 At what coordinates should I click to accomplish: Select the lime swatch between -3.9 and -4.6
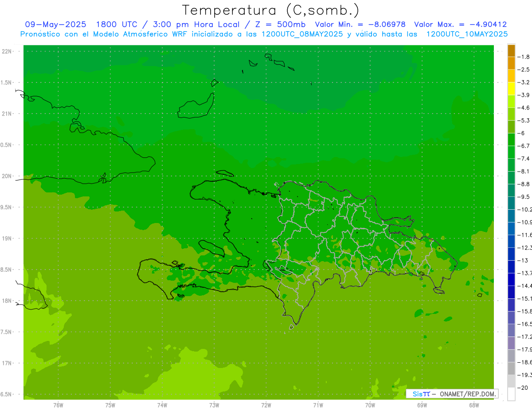tap(511, 101)
